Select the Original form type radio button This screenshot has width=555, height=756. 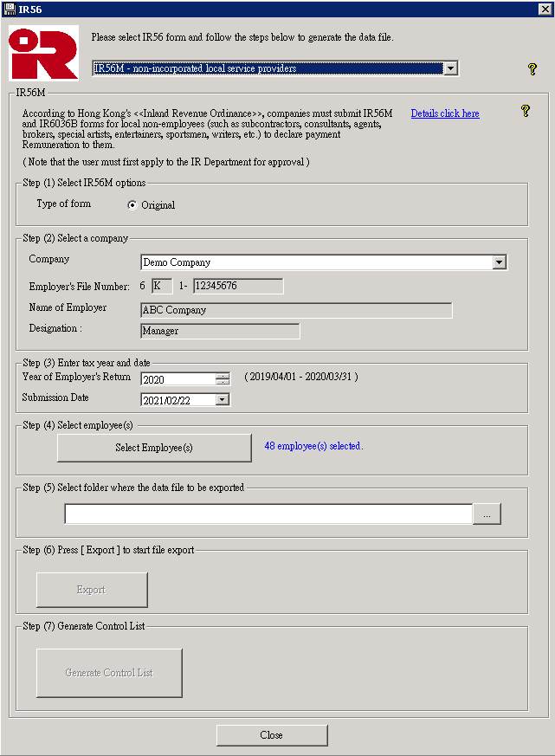(132, 205)
